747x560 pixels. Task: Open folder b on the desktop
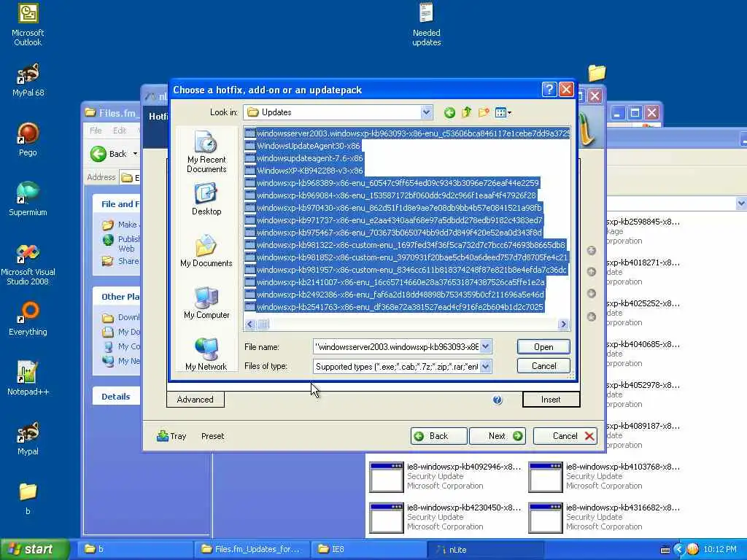(28, 499)
